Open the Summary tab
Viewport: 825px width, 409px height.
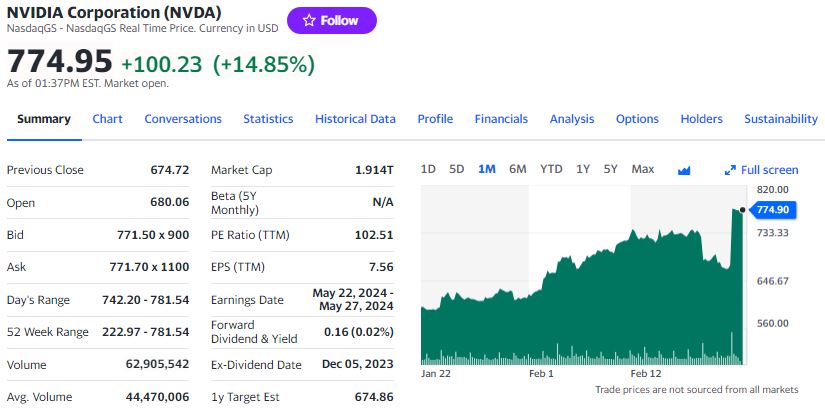tap(44, 119)
